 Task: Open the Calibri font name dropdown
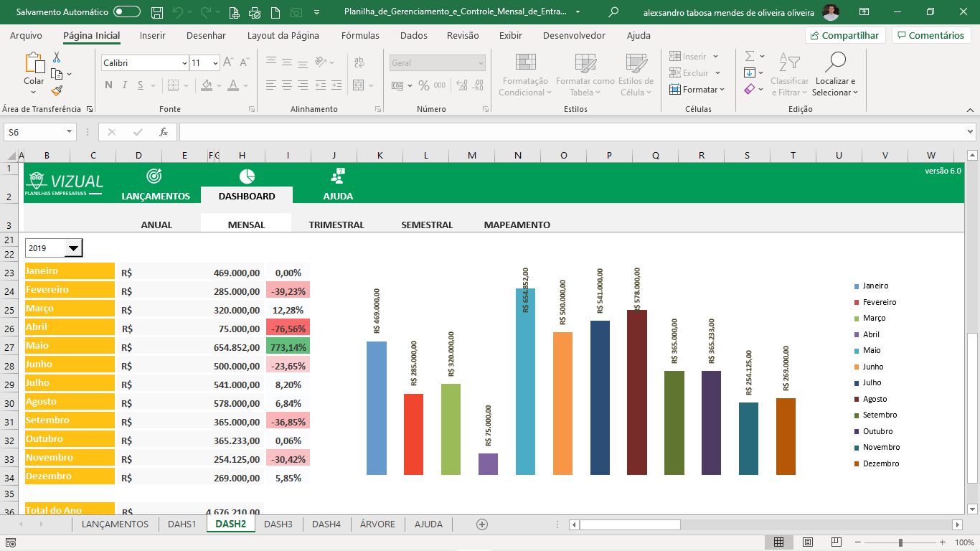(184, 63)
